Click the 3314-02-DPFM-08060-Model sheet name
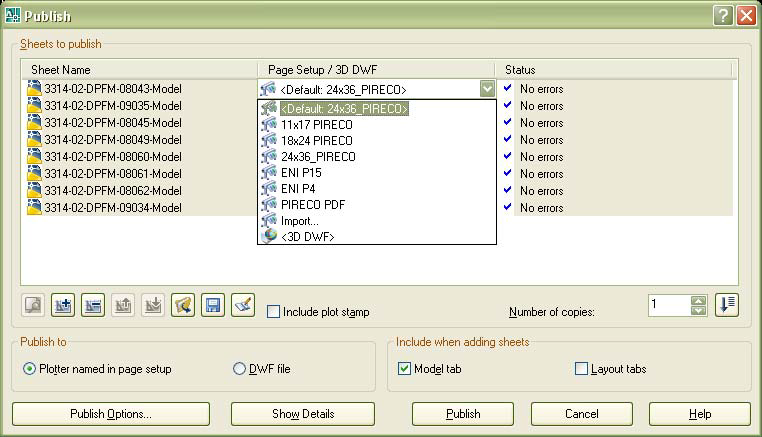This screenshot has width=762, height=437. pyautogui.click(x=113, y=157)
